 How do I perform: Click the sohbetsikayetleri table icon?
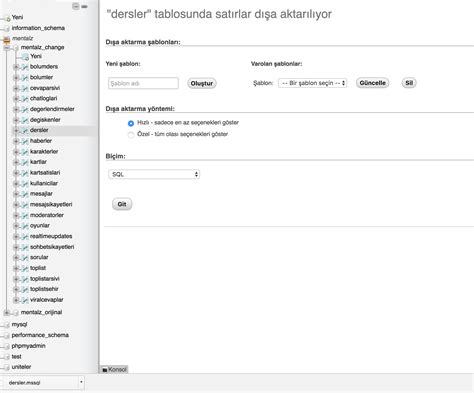pyautogui.click(x=25, y=247)
